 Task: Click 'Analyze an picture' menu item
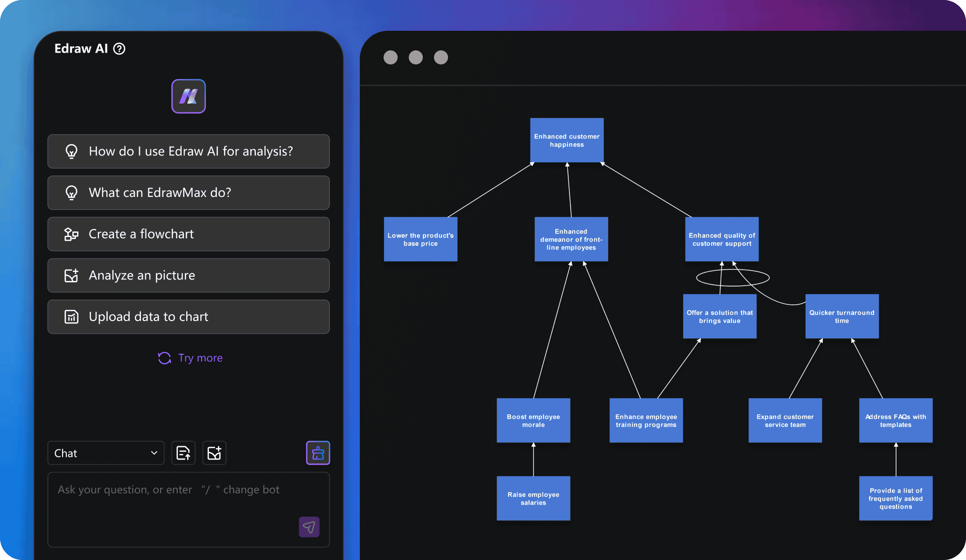coord(189,275)
